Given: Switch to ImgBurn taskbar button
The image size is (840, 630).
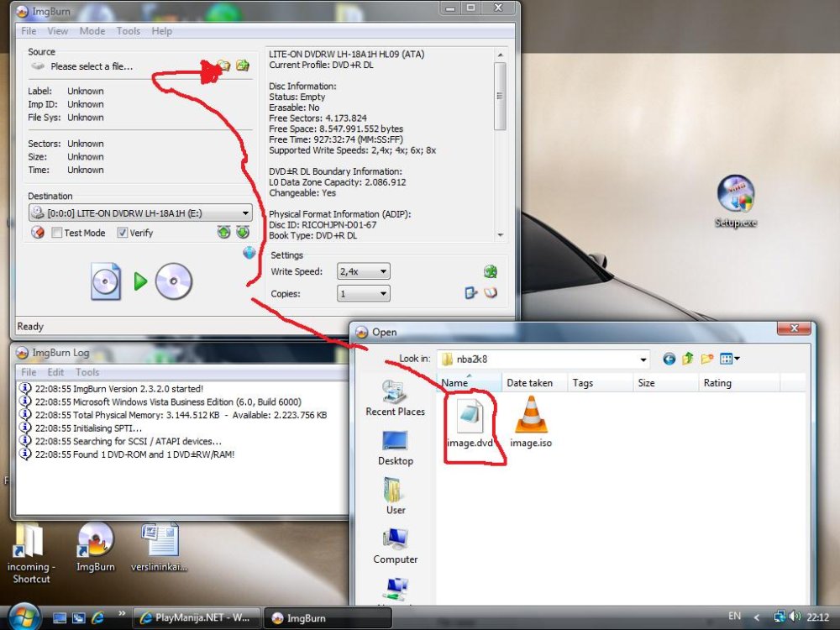Looking at the screenshot, I should coord(328,617).
